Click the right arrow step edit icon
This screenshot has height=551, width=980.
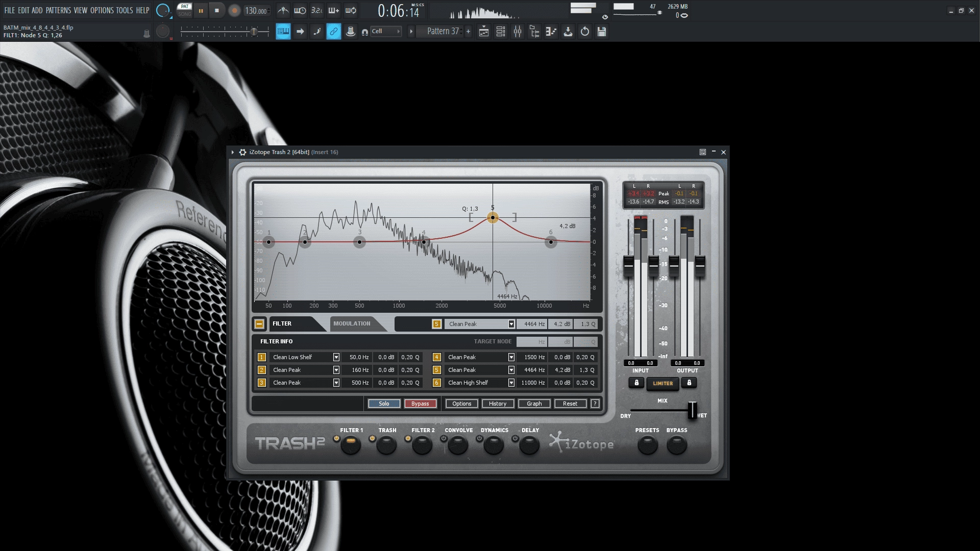coord(300,32)
